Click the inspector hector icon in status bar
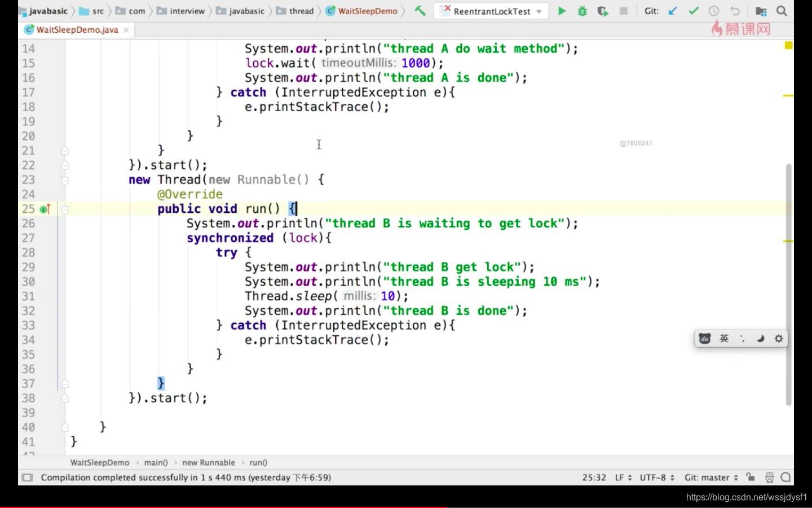The image size is (812, 508). click(769, 478)
